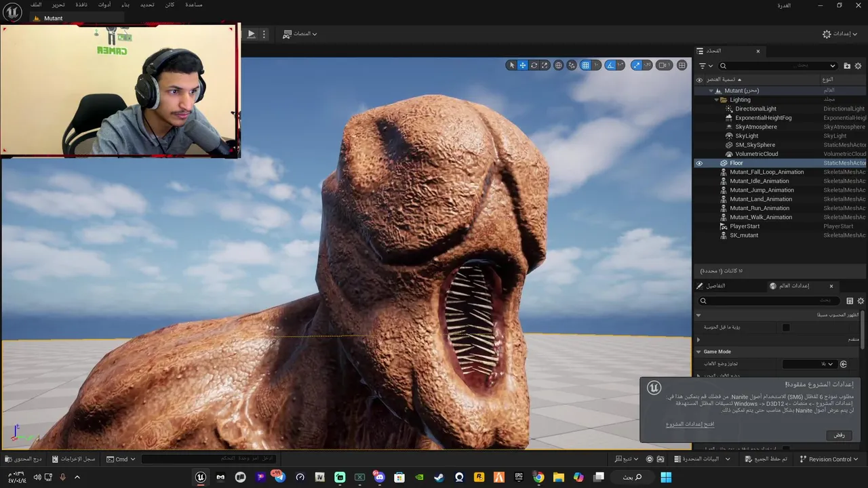
Task: Open the GameMode Override dropdown
Action: tap(809, 364)
